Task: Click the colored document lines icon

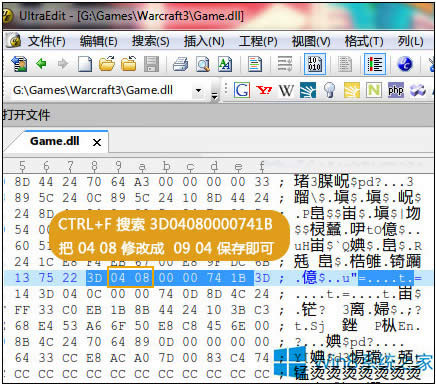Action: (x=255, y=64)
